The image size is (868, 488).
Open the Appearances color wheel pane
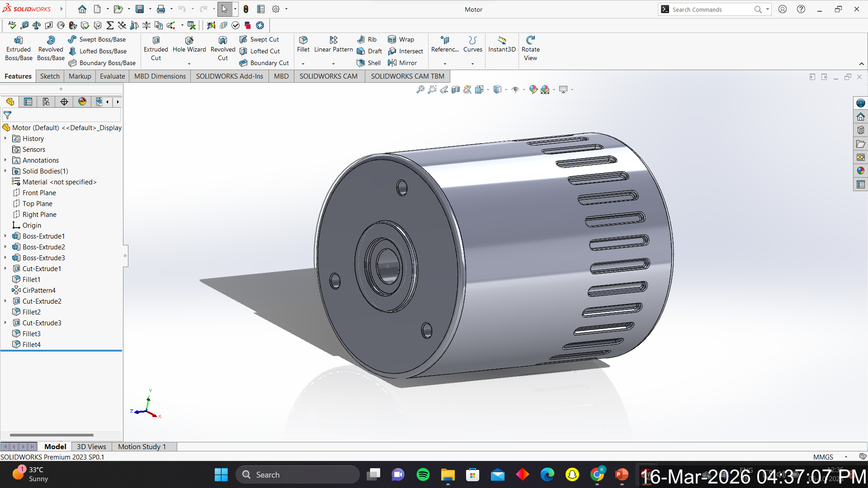(860, 171)
